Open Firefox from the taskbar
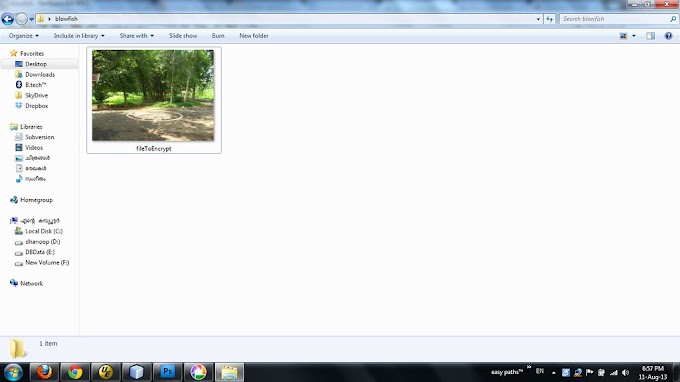Image resolution: width=680 pixels, height=382 pixels. (44, 372)
